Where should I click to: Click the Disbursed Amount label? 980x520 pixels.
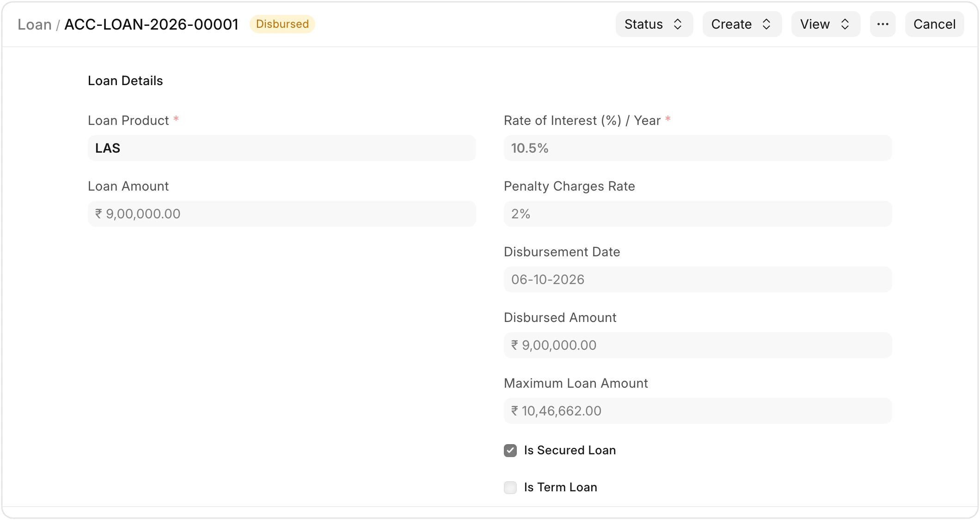point(560,318)
